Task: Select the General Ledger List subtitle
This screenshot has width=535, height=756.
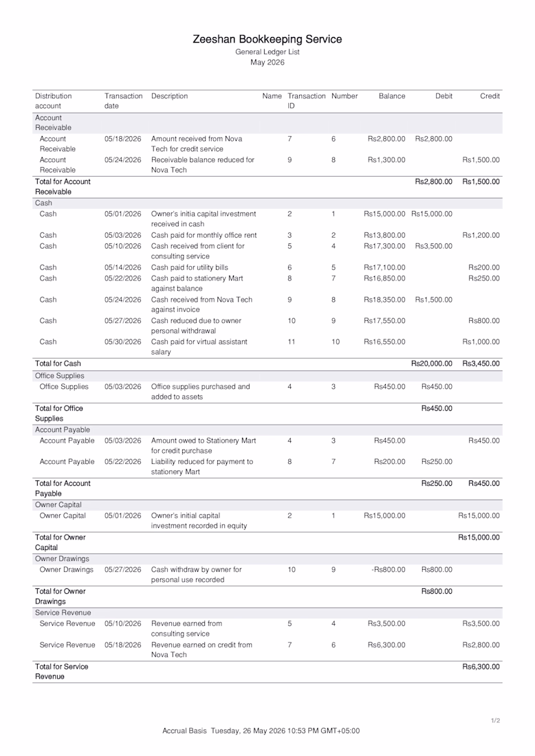Action: coord(267,52)
